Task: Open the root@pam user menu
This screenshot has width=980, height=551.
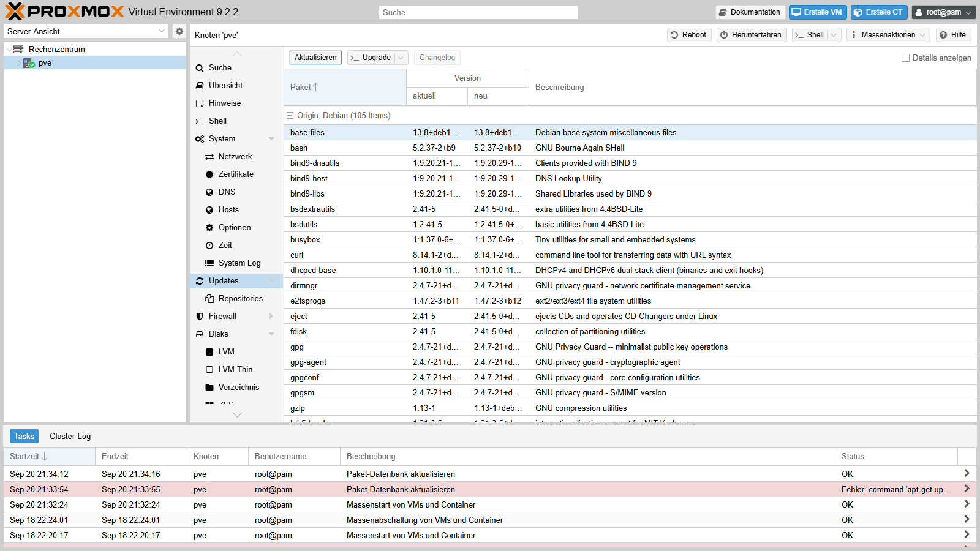Action: [x=944, y=12]
